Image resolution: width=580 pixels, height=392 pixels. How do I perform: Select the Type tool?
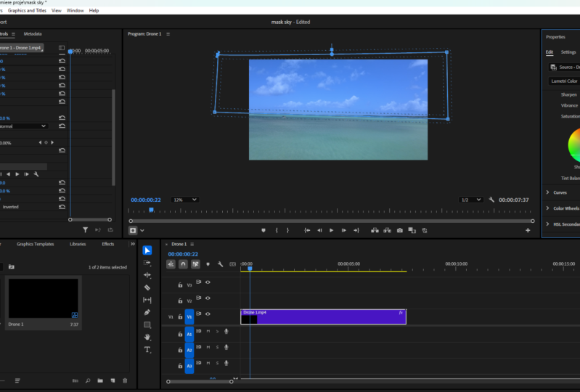(147, 349)
